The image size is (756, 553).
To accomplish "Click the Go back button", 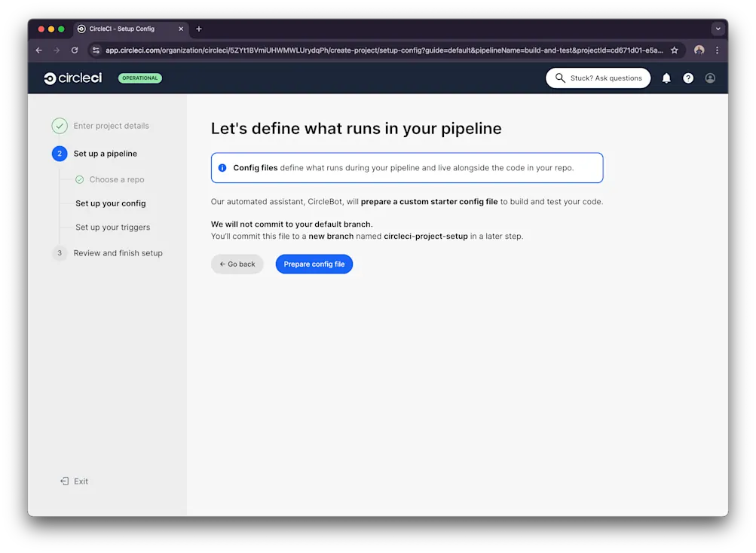I will tap(237, 264).
